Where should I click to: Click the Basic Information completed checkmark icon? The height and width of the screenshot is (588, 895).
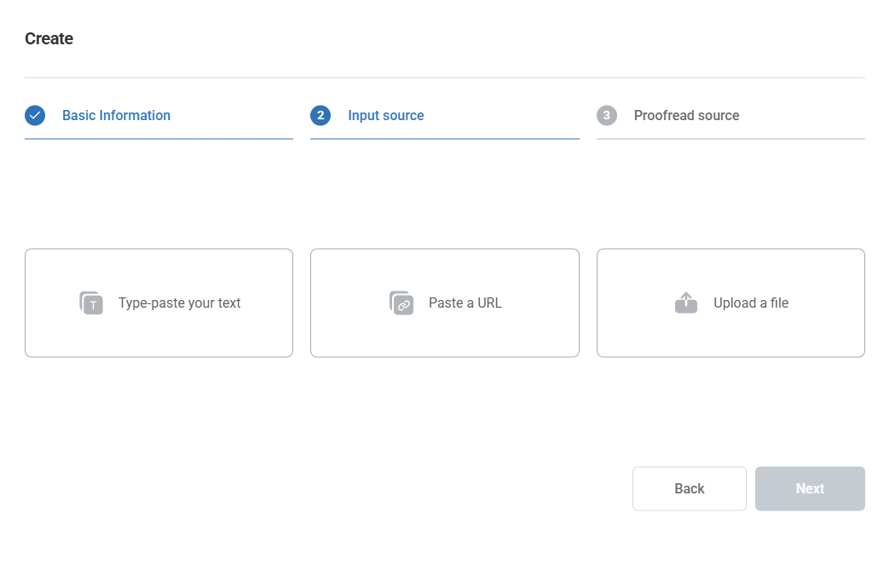35,115
